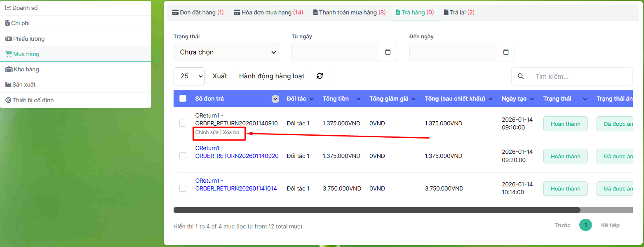Click the Xuất export button
The height and width of the screenshot is (247, 644).
click(220, 76)
